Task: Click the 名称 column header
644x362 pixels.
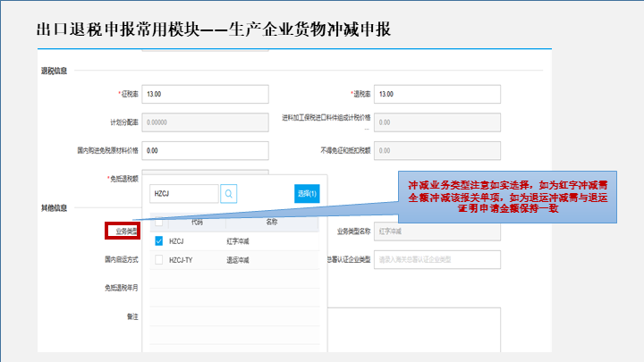Action: 272,222
